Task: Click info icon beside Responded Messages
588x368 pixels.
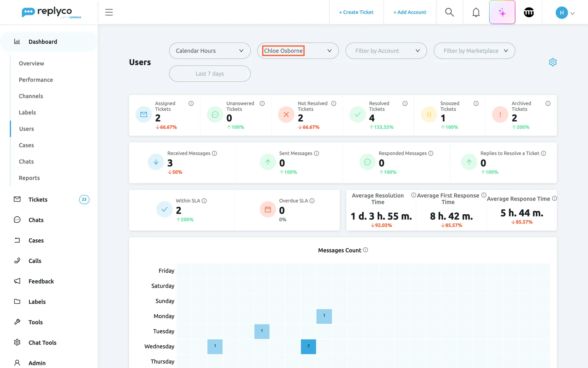Action: coord(431,153)
